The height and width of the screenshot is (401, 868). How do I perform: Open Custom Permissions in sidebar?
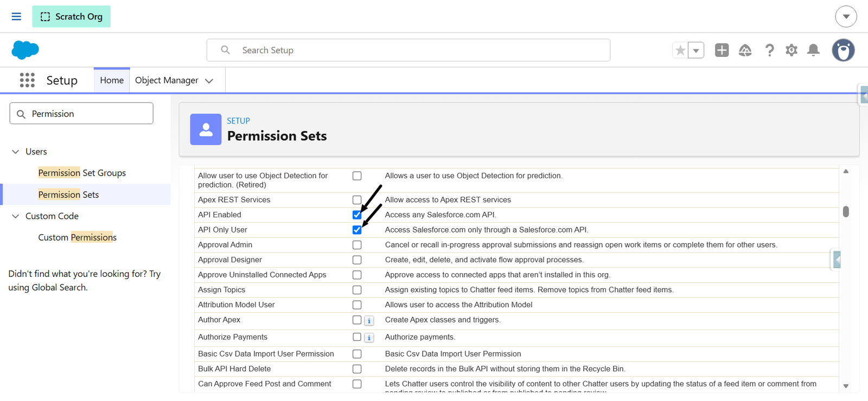click(x=77, y=237)
